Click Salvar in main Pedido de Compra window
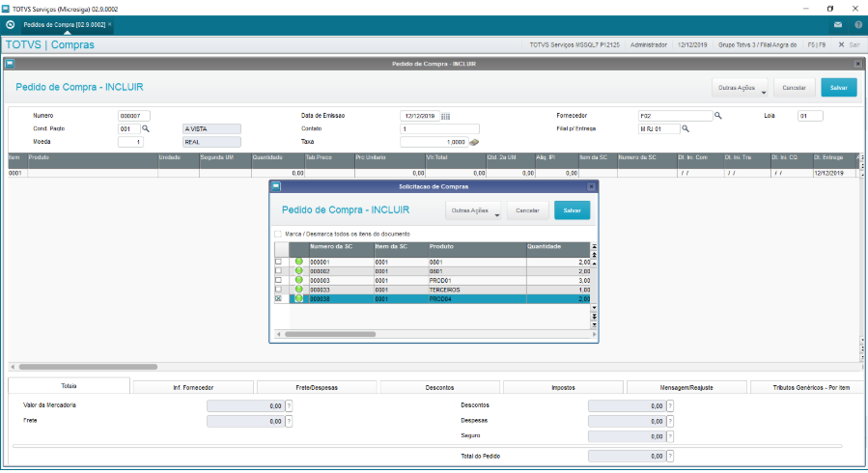 pyautogui.click(x=839, y=88)
